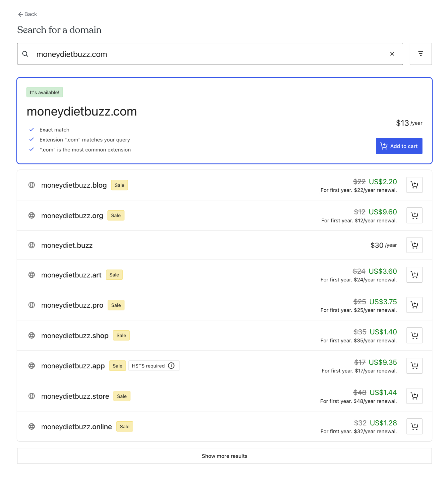
Task: Click the globe icon beside moneydietbuzz.store
Action: pyautogui.click(x=32, y=396)
